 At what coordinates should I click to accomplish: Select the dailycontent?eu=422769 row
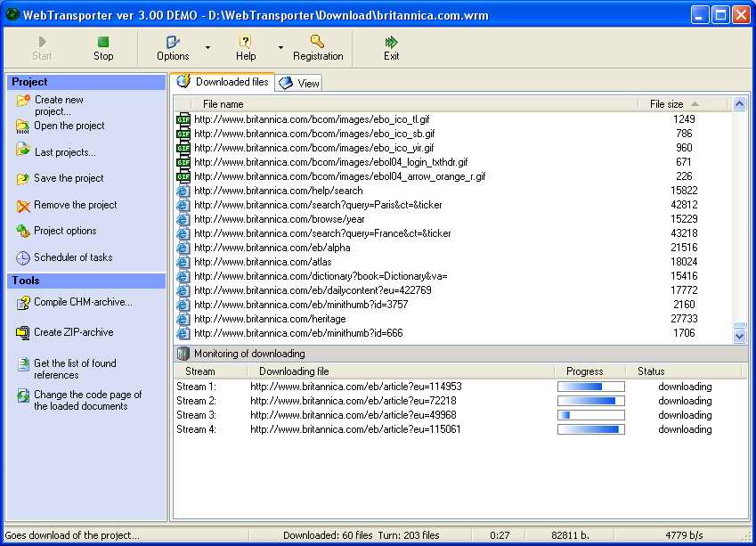pyautogui.click(x=452, y=290)
